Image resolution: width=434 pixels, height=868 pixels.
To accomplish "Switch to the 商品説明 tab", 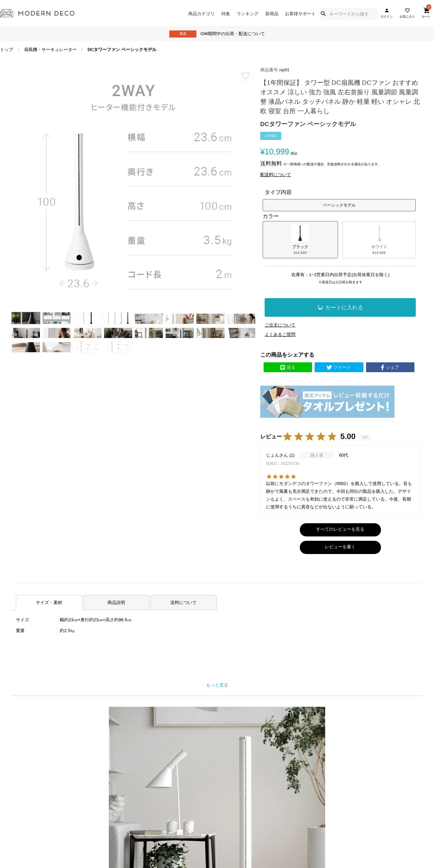I will coord(116,603).
